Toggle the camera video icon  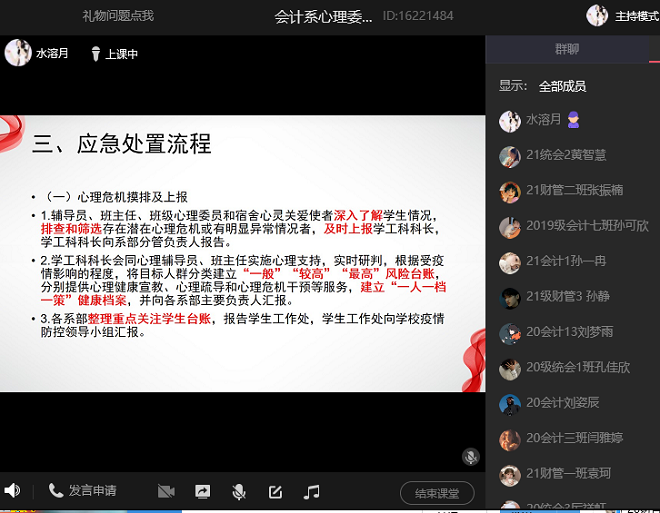click(166, 491)
